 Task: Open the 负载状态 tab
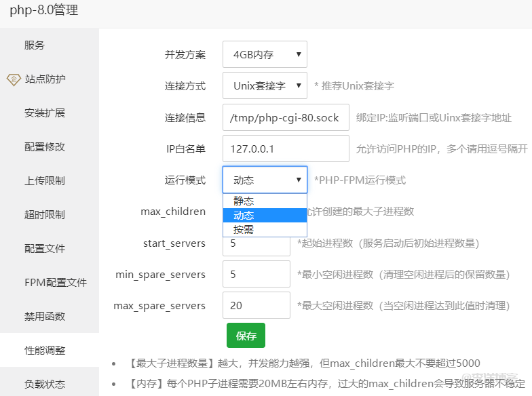tap(45, 384)
